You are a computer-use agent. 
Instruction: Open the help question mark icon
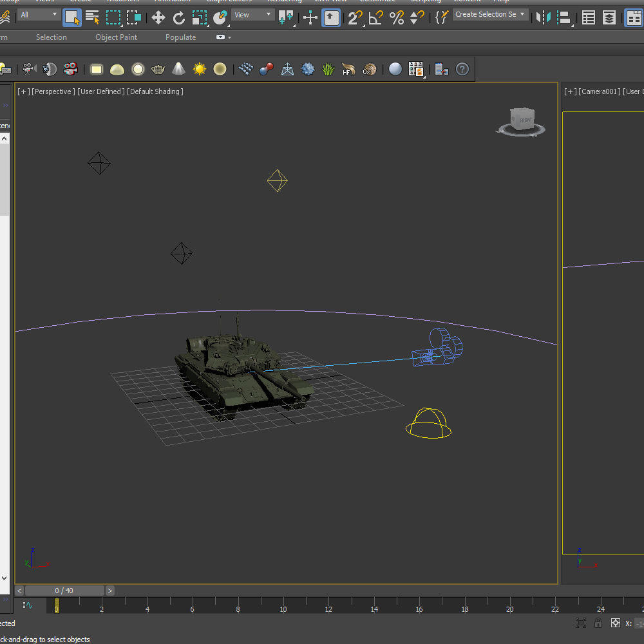(462, 69)
